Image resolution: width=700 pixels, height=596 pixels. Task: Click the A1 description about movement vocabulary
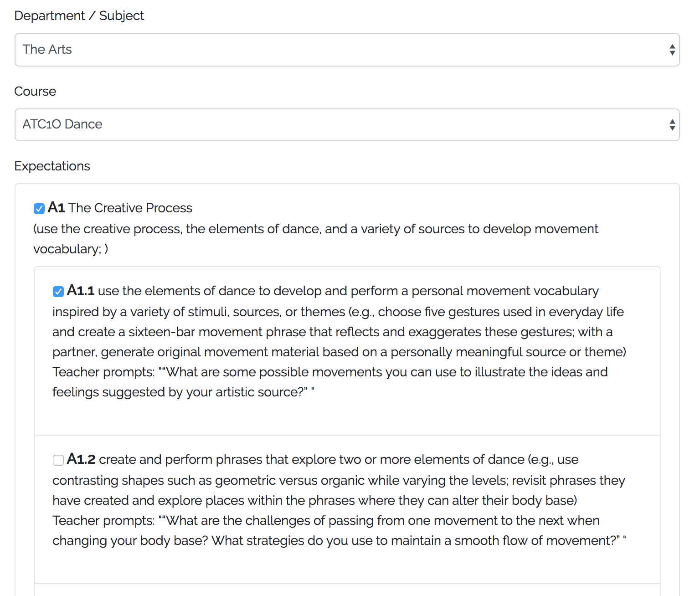point(315,229)
